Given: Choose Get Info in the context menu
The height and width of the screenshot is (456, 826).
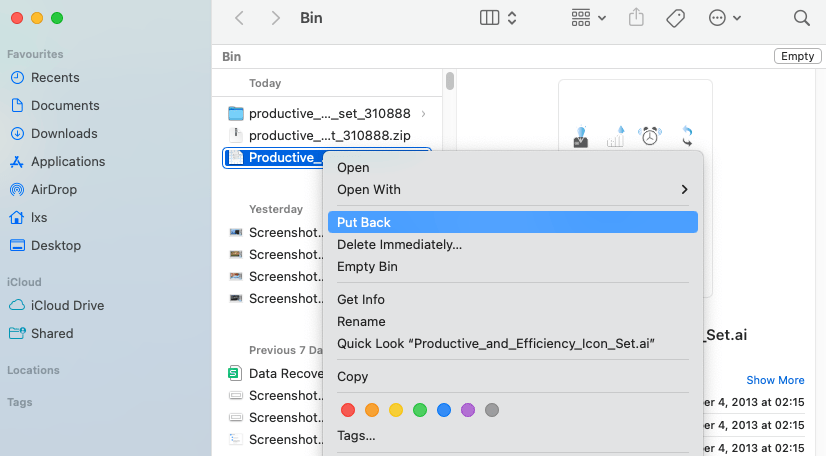Looking at the screenshot, I should [513, 299].
